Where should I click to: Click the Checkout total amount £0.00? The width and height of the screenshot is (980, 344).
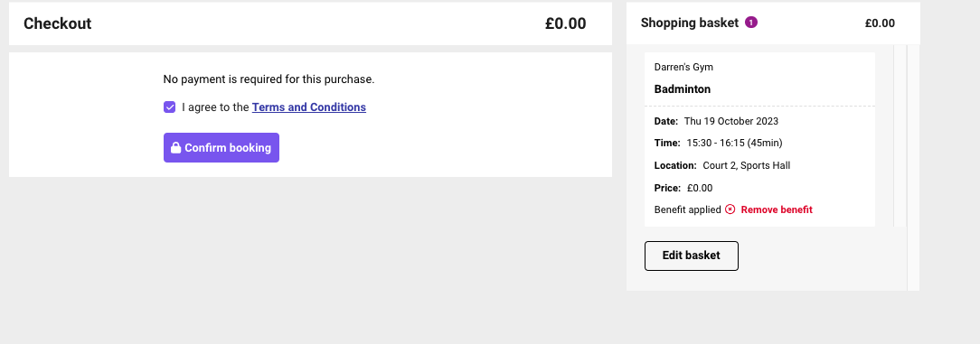566,23
